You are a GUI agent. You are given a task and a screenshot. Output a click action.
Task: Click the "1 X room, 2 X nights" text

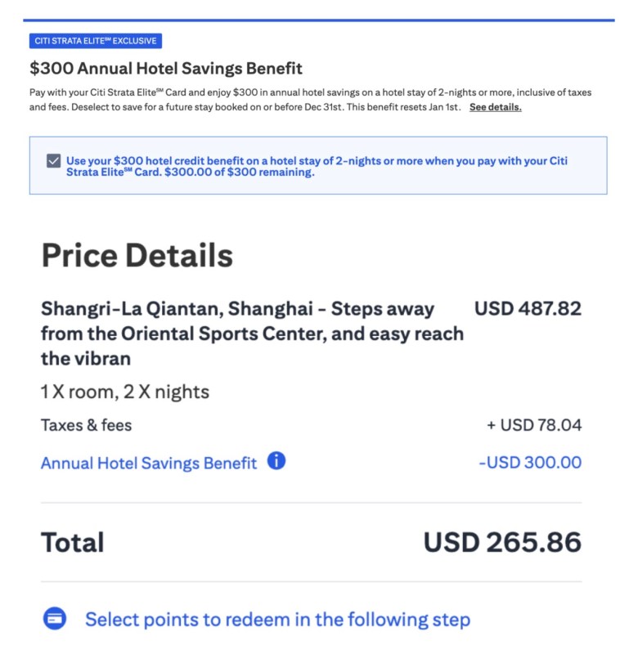[125, 392]
